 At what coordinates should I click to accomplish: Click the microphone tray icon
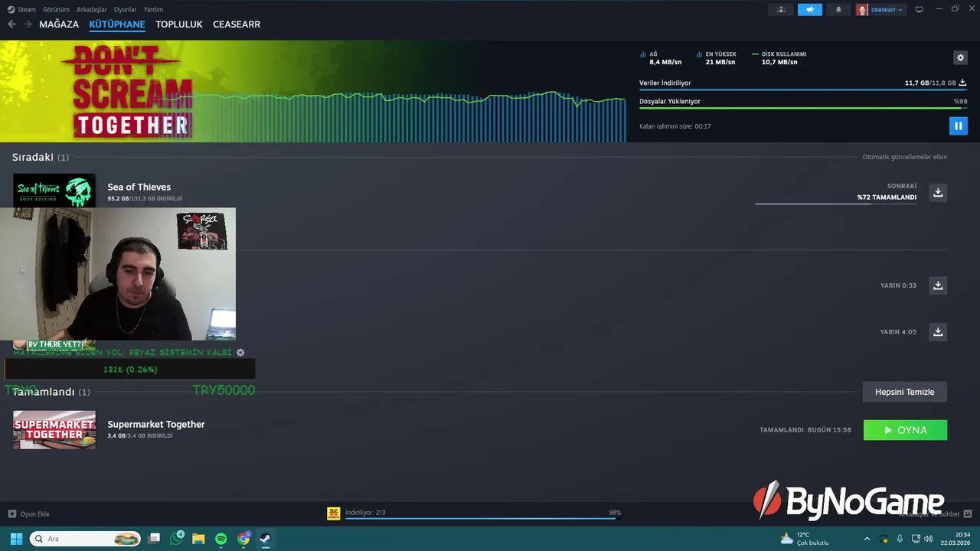pyautogui.click(x=900, y=539)
